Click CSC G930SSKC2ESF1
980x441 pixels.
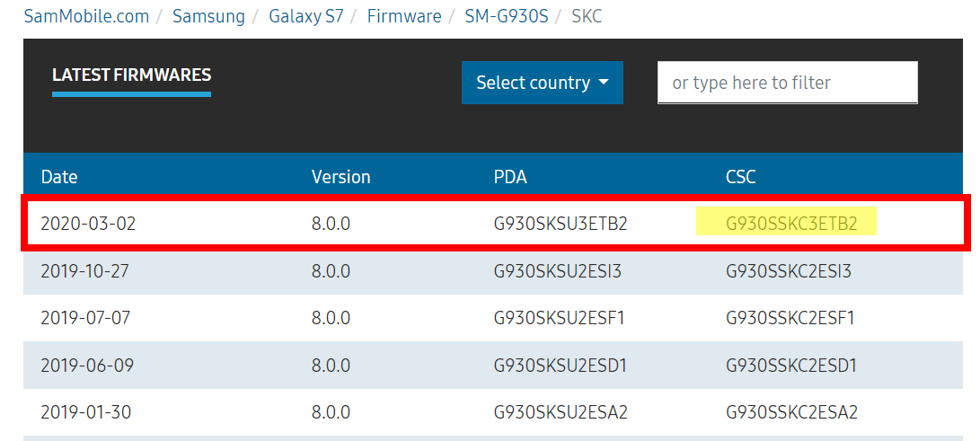click(790, 318)
